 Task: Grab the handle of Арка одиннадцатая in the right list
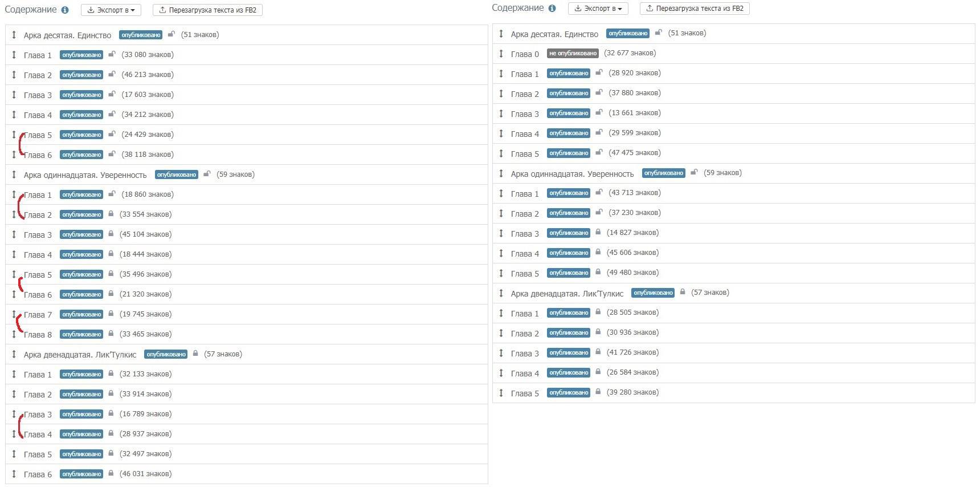tap(501, 173)
